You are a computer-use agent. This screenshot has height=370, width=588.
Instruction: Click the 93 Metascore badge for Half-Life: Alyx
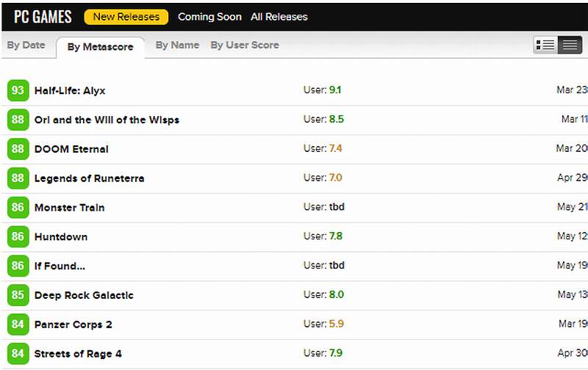18,91
